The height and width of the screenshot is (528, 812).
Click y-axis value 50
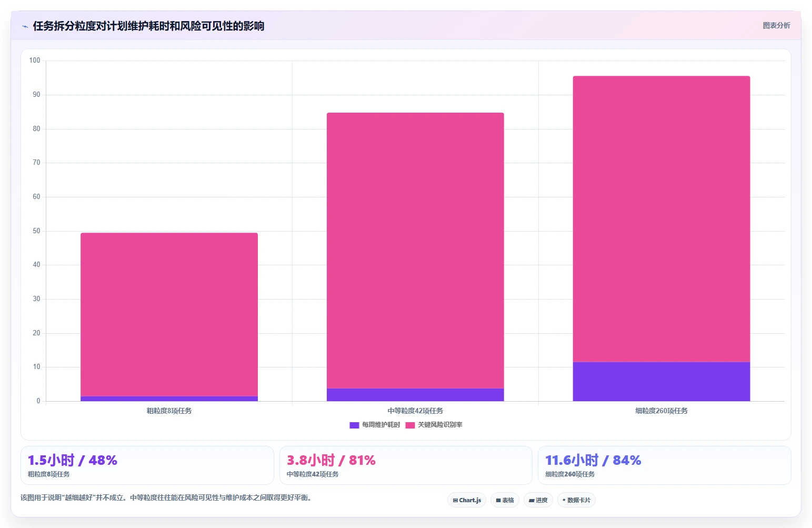coord(36,231)
